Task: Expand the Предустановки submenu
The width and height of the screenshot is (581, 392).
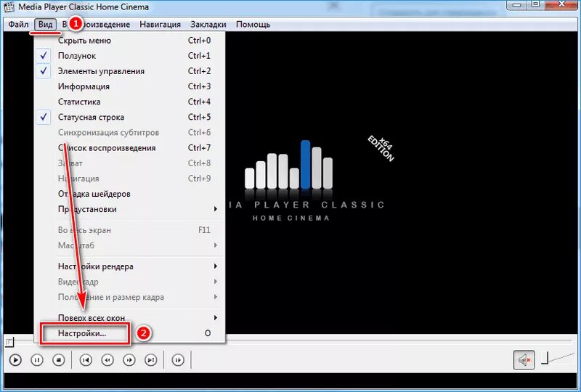Action: 130,209
